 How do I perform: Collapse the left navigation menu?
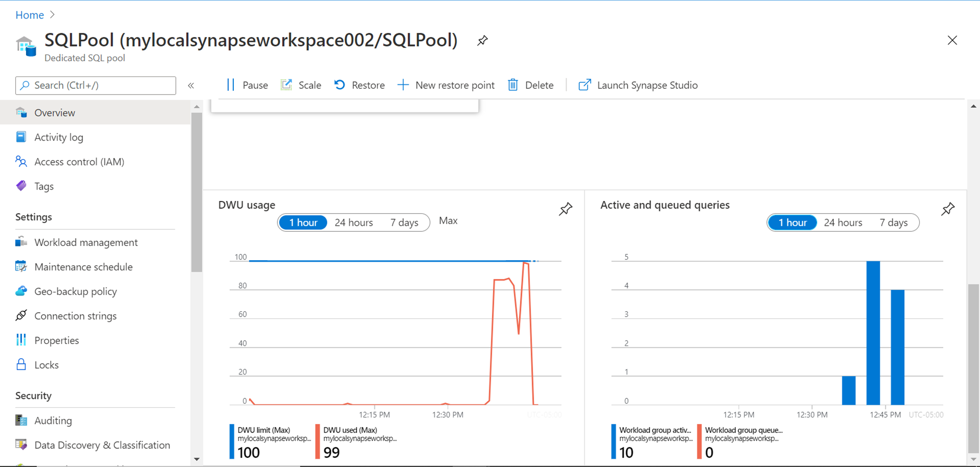(191, 86)
